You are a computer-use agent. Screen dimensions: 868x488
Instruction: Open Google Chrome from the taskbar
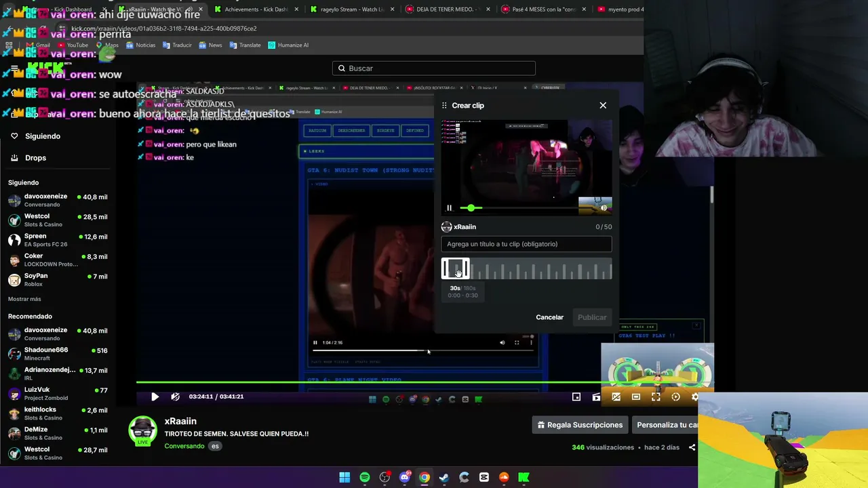pos(425,477)
